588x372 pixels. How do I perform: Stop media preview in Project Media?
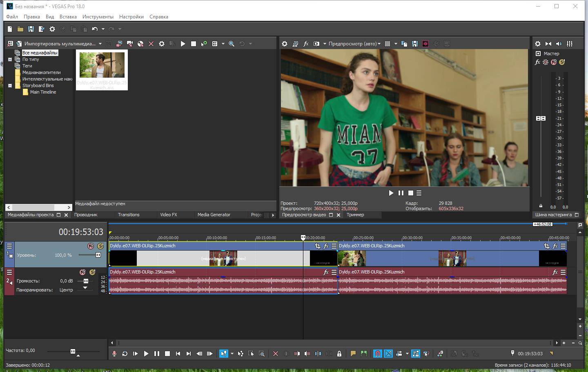coord(194,44)
